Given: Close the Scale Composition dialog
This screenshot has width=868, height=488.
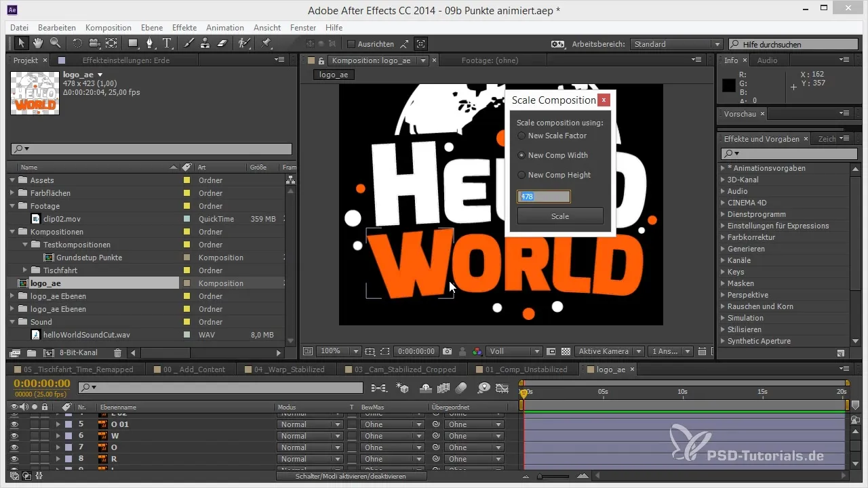Looking at the screenshot, I should [604, 100].
